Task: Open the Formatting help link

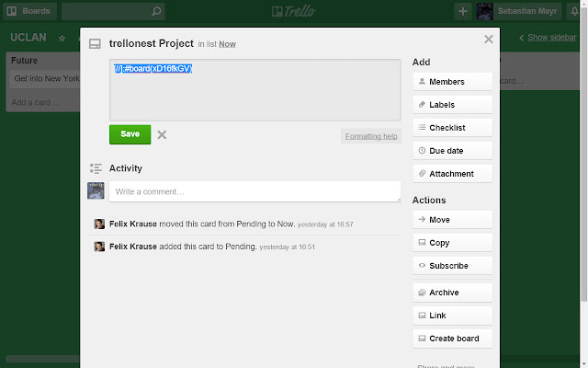Action: [371, 136]
